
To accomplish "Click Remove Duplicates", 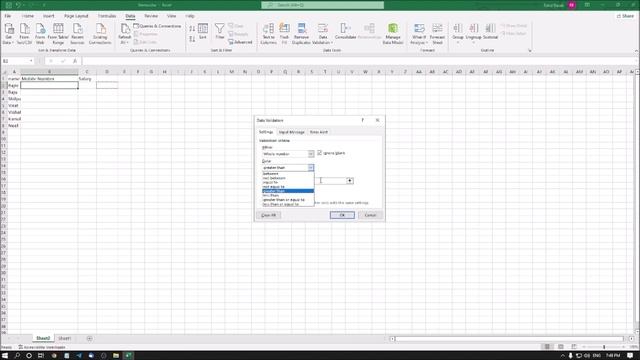I will coord(301,34).
